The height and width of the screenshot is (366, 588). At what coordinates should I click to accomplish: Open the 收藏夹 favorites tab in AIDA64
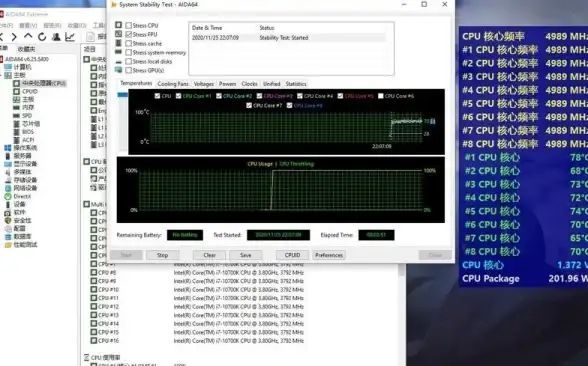point(27,49)
